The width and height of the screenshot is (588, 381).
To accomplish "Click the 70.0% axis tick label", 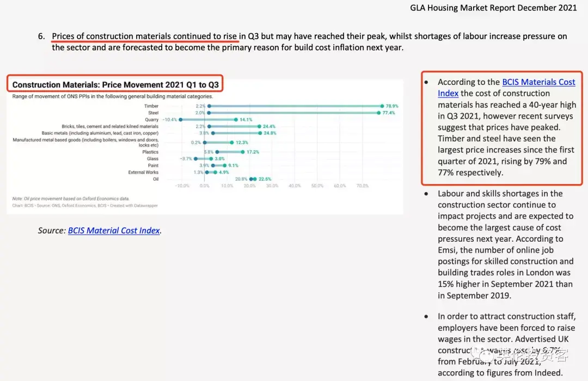I will pos(362,186).
